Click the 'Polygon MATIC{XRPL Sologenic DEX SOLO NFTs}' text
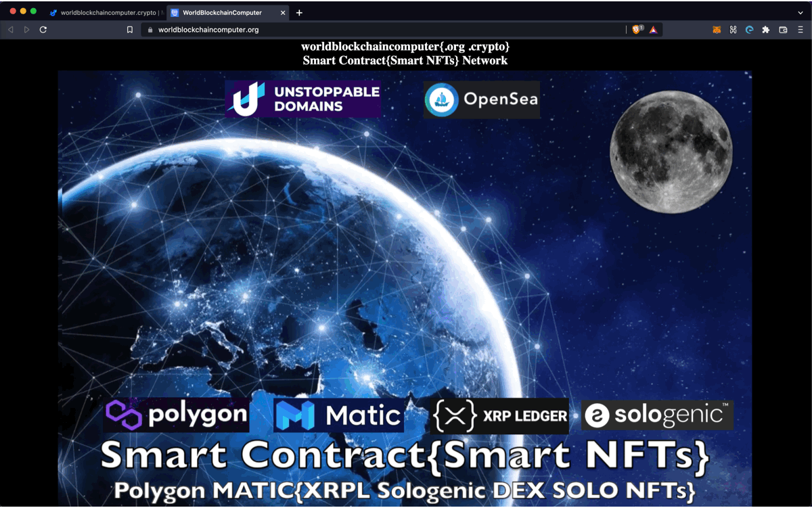Viewport: 812px width, 508px height. [x=405, y=490]
